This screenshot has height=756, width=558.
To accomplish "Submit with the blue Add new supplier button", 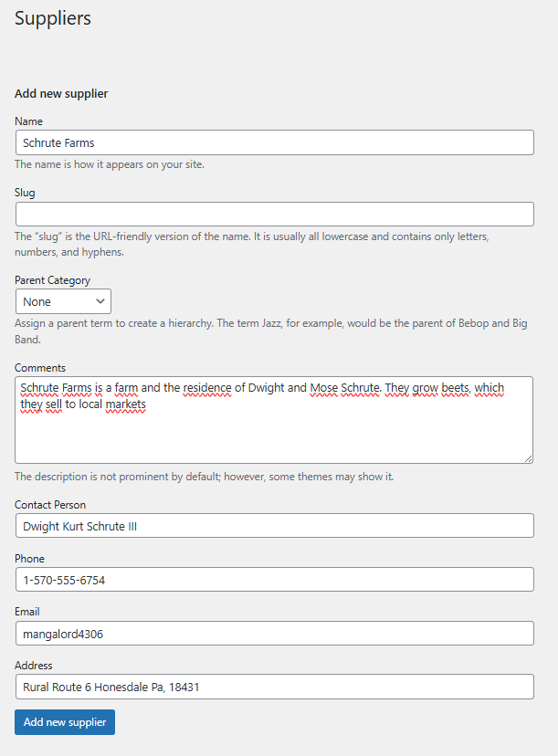I will tap(65, 722).
